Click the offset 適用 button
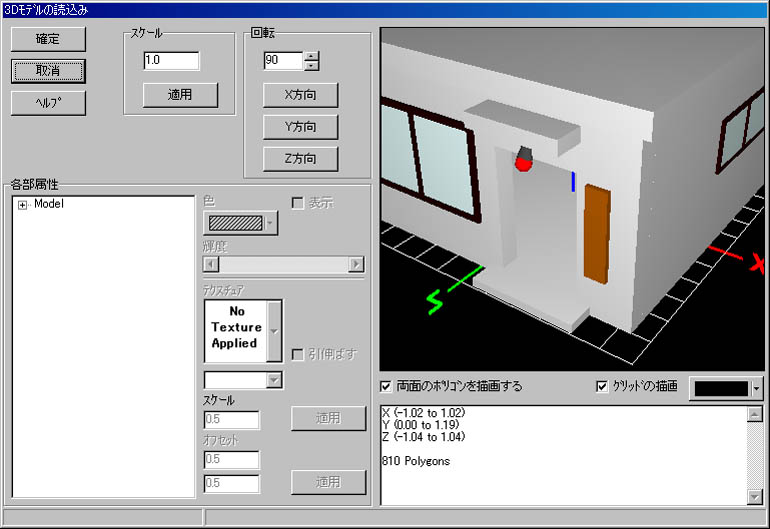 329,482
